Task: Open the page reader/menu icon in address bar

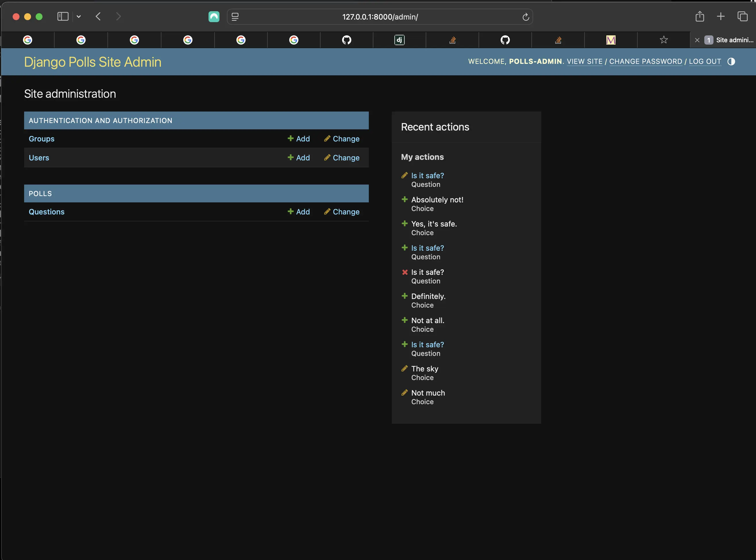Action: 235,16
